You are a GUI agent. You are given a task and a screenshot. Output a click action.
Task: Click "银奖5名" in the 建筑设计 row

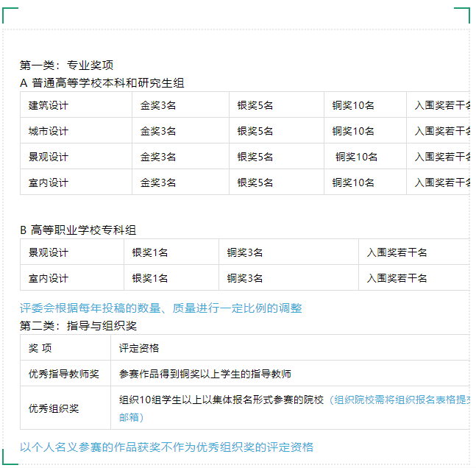point(255,106)
